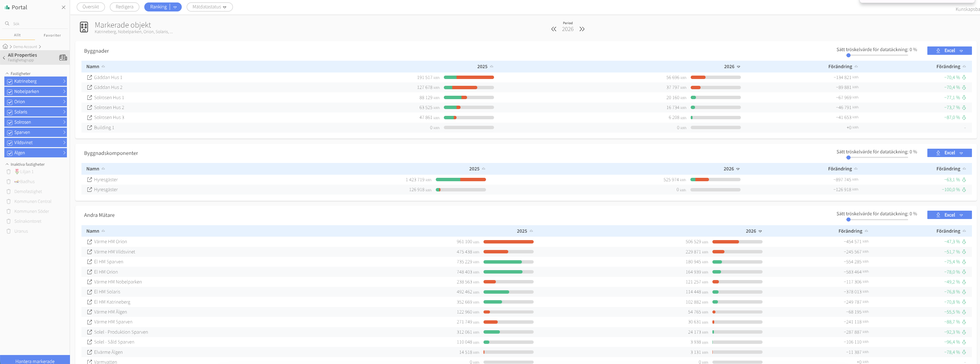980x364 pixels.
Task: Click the Portal logo icon
Action: [7, 7]
